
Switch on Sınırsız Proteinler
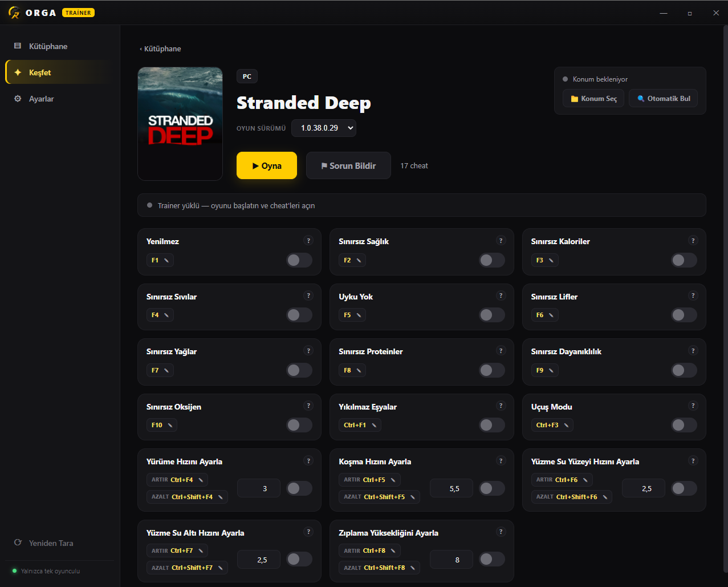click(492, 370)
